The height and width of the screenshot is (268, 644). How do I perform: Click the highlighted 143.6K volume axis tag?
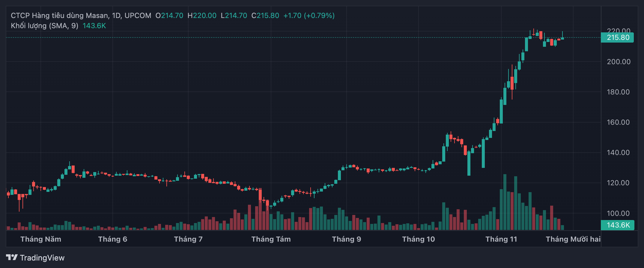pos(617,225)
